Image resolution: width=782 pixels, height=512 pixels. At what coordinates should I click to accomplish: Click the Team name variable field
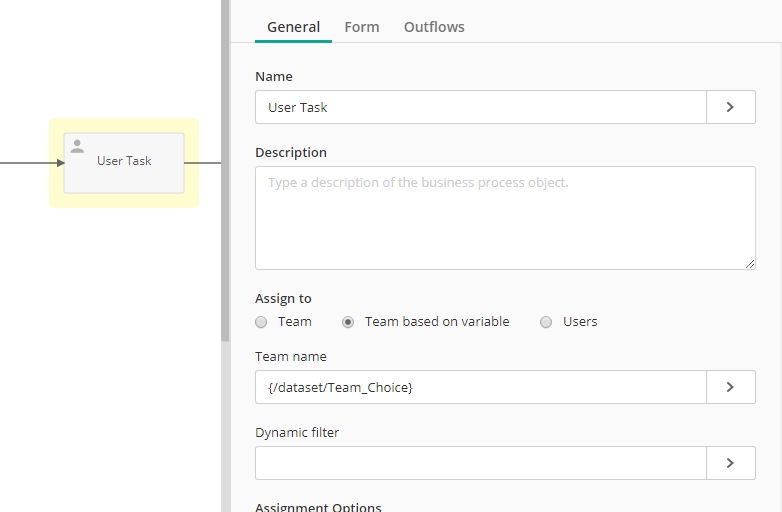(481, 387)
